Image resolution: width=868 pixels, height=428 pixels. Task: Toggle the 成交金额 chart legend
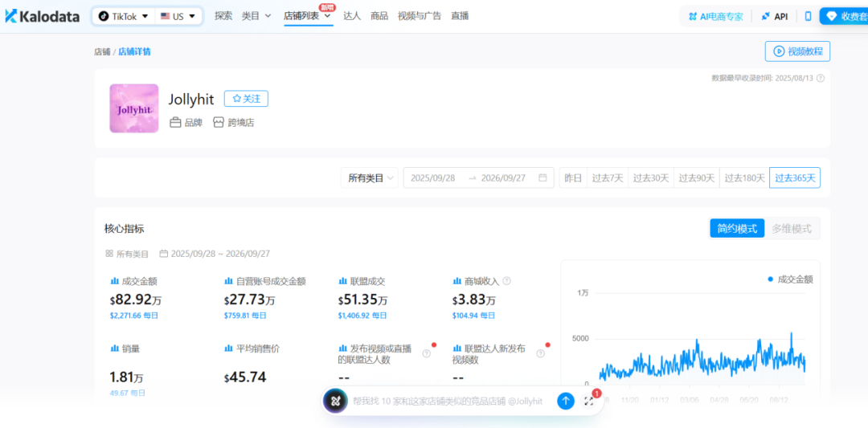tap(790, 279)
